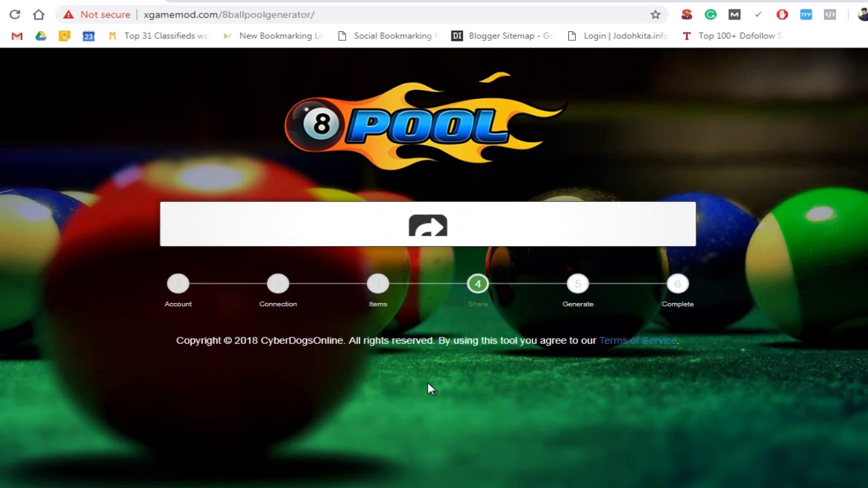Click the share arrow icon in white panel
Screen dimensions: 868x488
428,226
